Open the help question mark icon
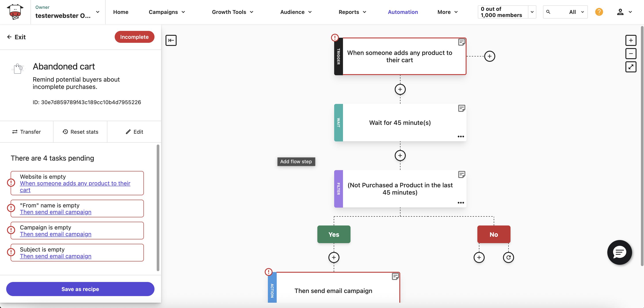This screenshot has height=308, width=644. (x=599, y=12)
